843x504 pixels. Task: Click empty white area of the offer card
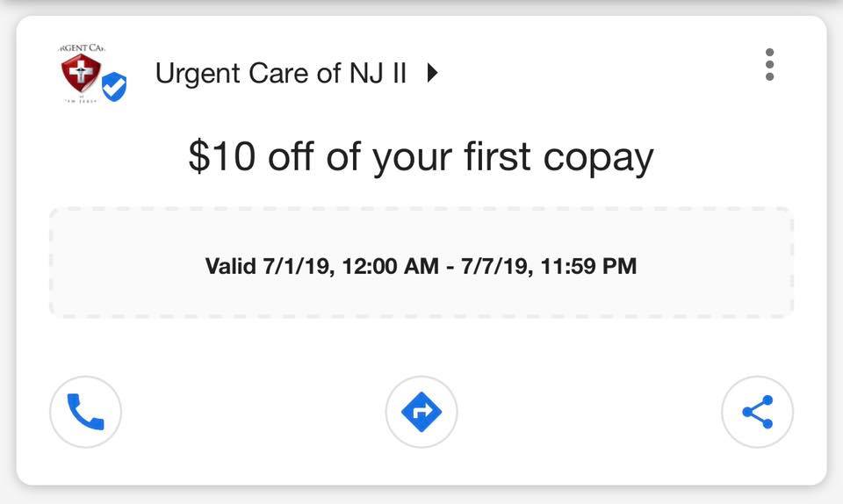pyautogui.click(x=421, y=344)
